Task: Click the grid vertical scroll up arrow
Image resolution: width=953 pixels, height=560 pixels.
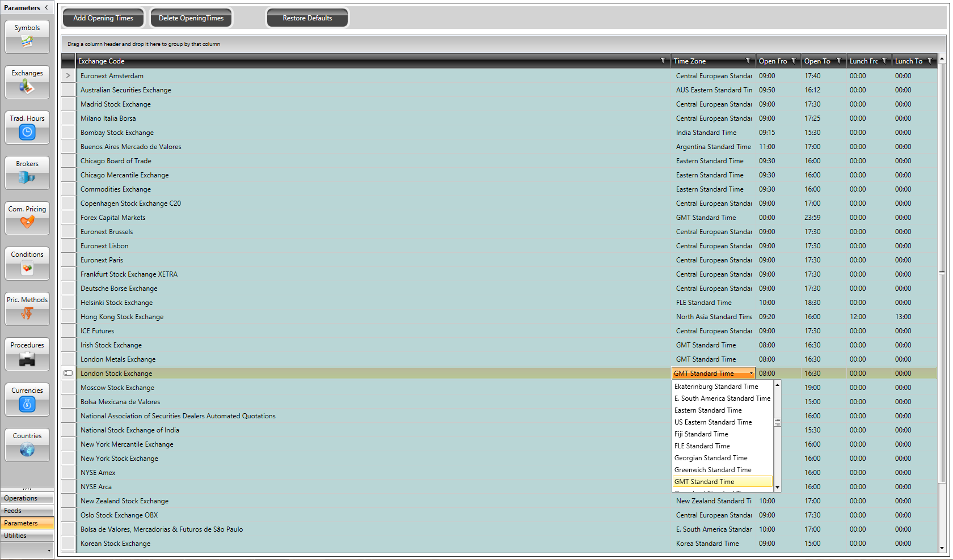Action: 942,58
